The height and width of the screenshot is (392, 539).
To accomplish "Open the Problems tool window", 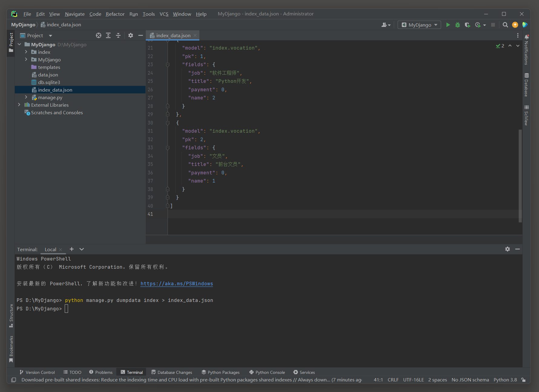I will 101,372.
